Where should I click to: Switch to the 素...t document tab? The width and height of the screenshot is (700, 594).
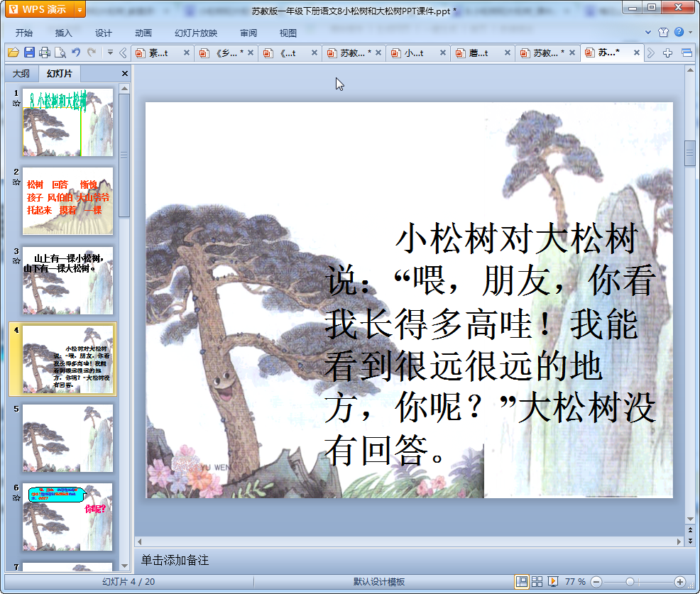[x=158, y=53]
